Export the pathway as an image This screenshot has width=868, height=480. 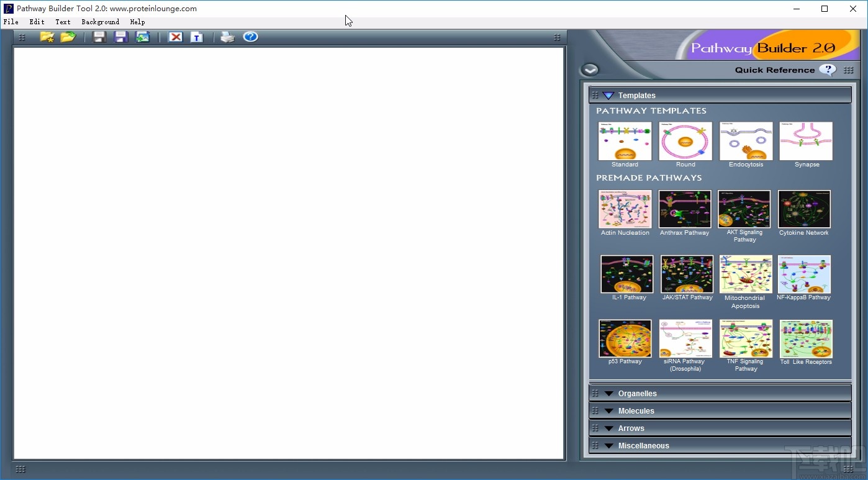143,37
